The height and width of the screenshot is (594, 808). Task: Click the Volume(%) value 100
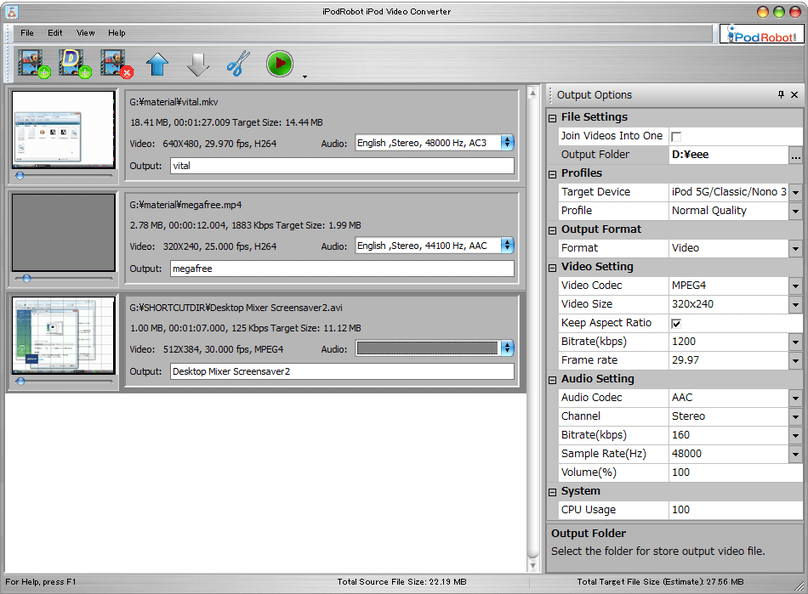click(735, 473)
